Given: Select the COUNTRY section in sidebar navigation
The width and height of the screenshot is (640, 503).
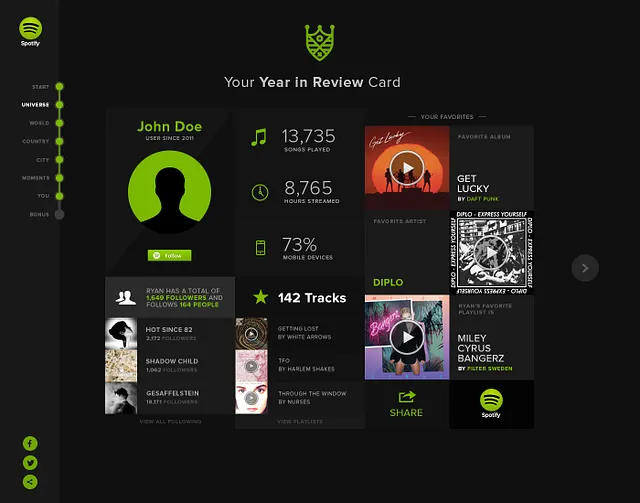Looking at the screenshot, I should [36, 141].
